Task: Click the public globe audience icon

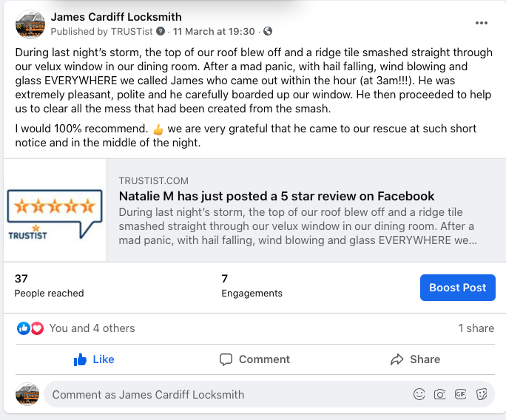Action: 268,32
